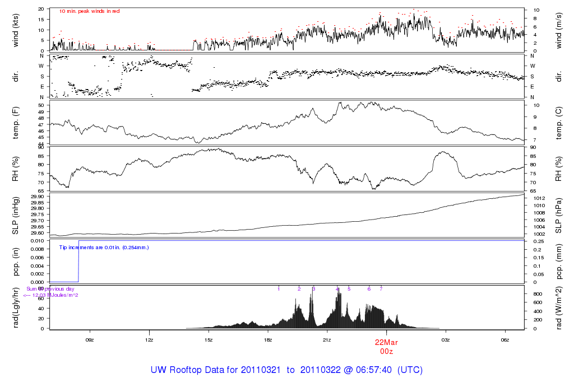Click the 'pcp. (mm)' axis label
The width and height of the screenshot is (574, 392).
(x=559, y=262)
